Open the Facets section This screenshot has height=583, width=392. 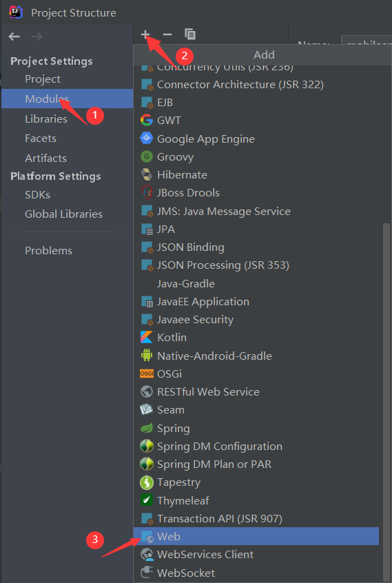(x=41, y=139)
